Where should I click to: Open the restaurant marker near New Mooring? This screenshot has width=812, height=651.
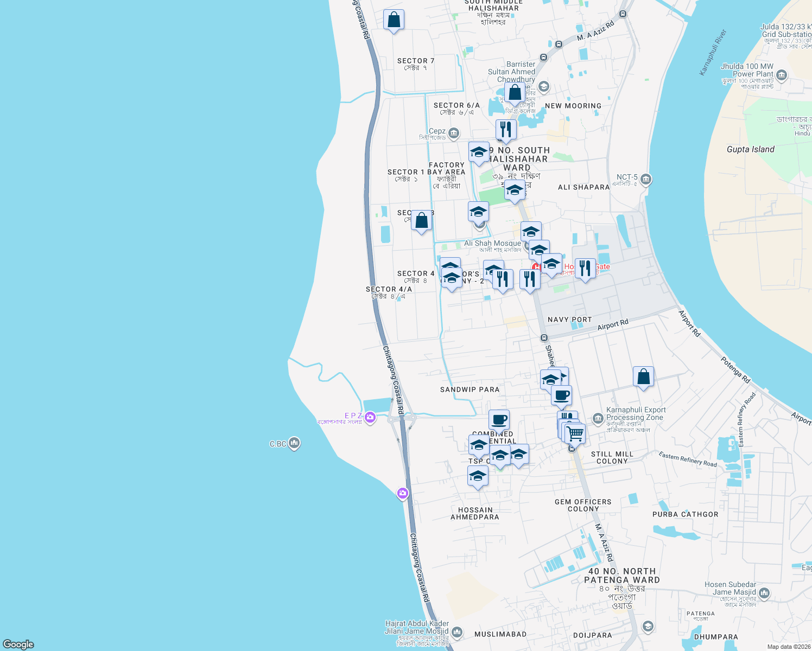[x=506, y=130]
